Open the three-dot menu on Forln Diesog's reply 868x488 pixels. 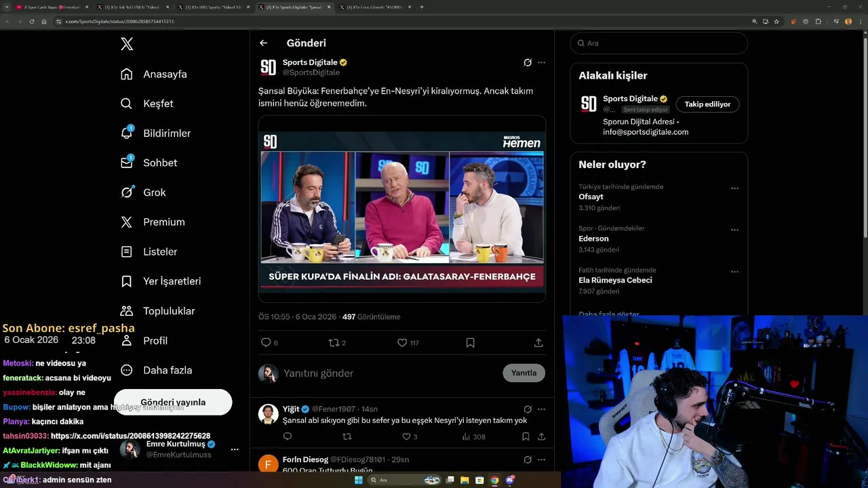point(541,460)
